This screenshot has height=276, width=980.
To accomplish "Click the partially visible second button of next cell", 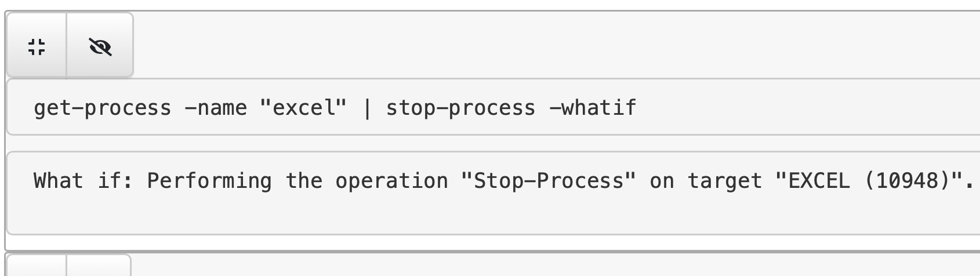I will [x=99, y=267].
